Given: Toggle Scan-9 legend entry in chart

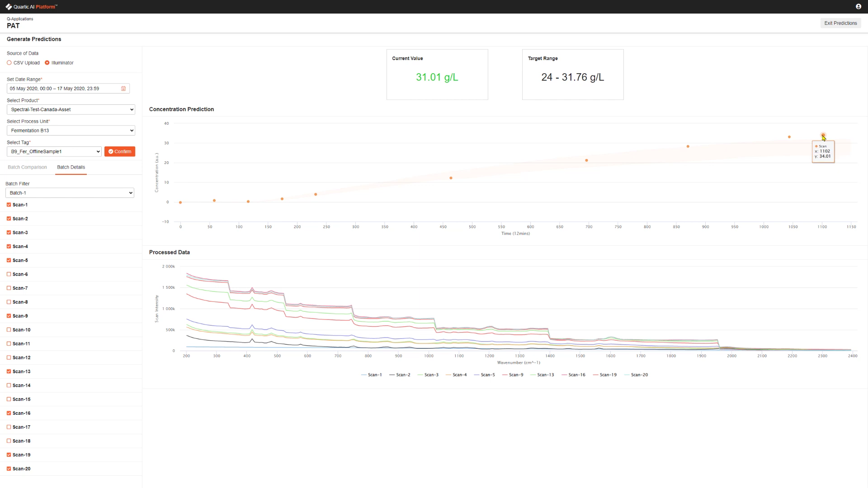Looking at the screenshot, I should [x=513, y=375].
